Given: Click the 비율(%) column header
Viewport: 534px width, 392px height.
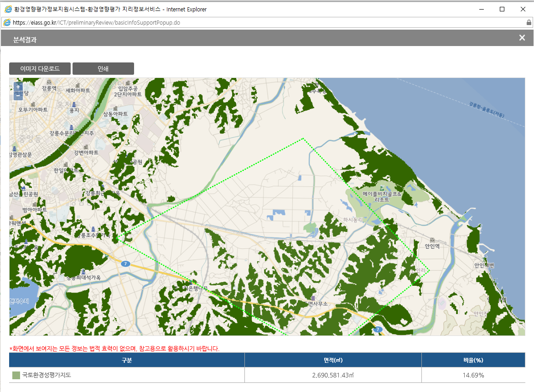Looking at the screenshot, I should click(x=473, y=360).
